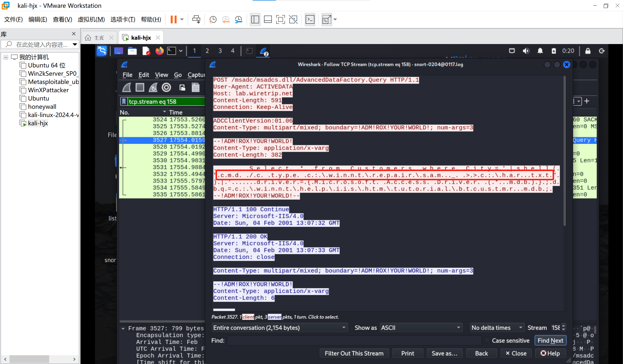Open the Kali notifications bell

pyautogui.click(x=540, y=51)
